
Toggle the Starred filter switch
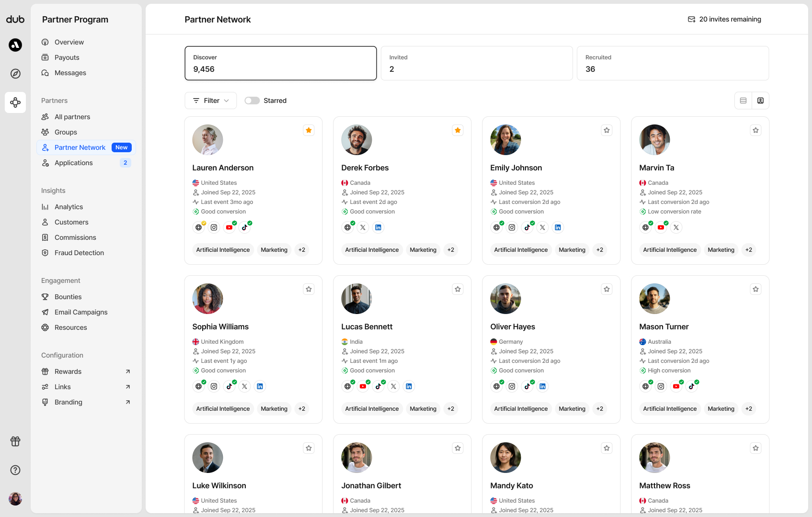pos(252,101)
